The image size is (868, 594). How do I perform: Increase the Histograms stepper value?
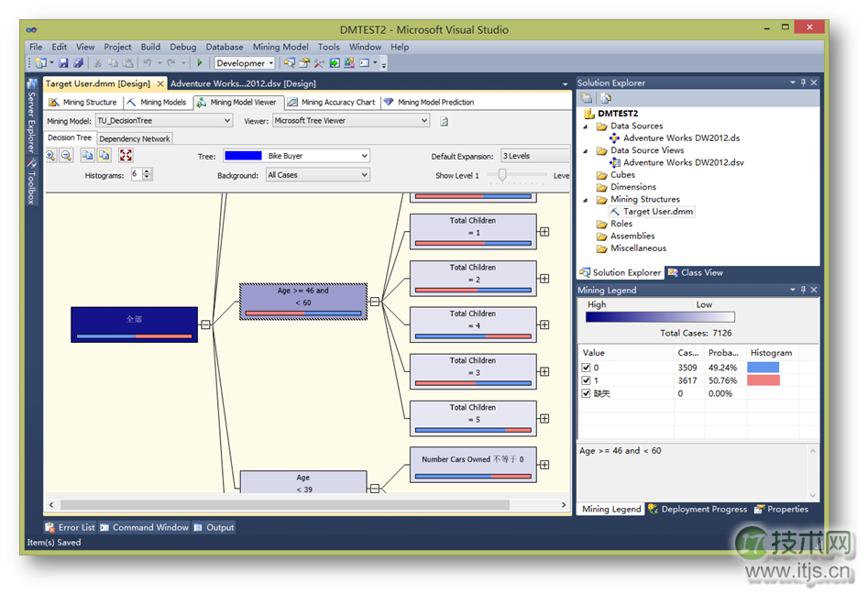tap(148, 171)
